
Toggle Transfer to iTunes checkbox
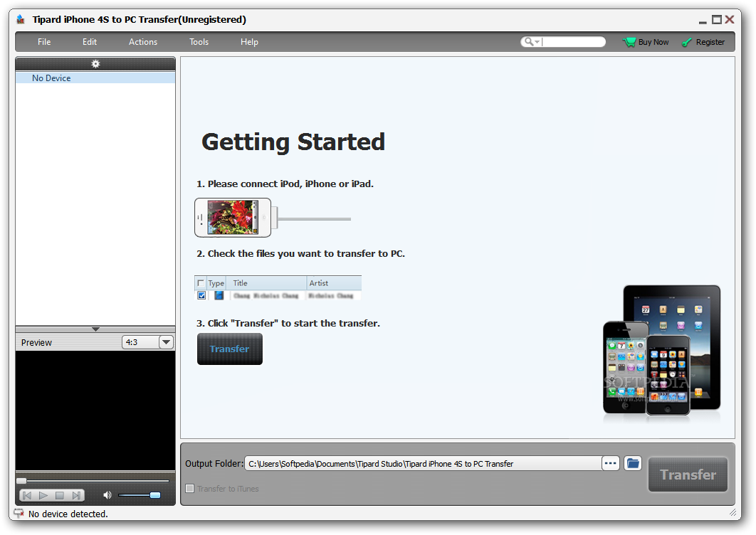coord(190,488)
